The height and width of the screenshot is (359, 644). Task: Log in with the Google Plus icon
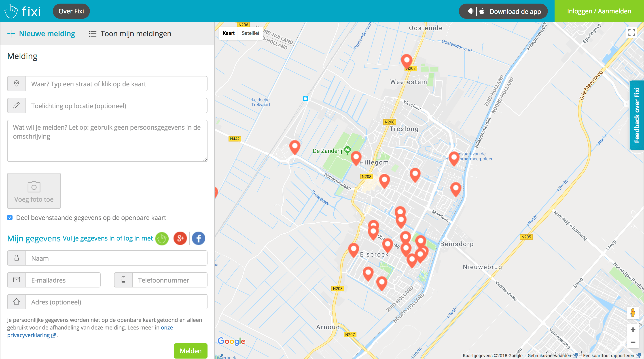point(180,239)
